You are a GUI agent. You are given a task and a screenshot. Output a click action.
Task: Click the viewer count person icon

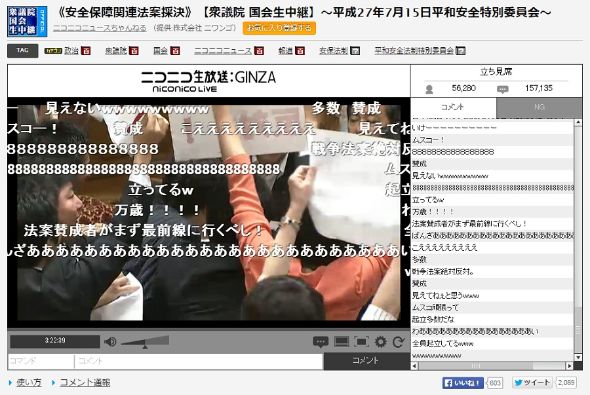(429, 89)
